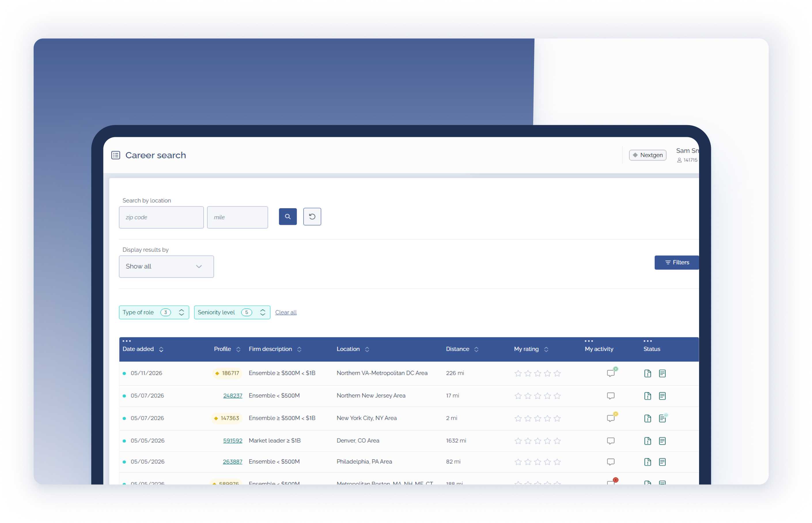
Task: Expand the Seniority level filter
Action: 232,313
